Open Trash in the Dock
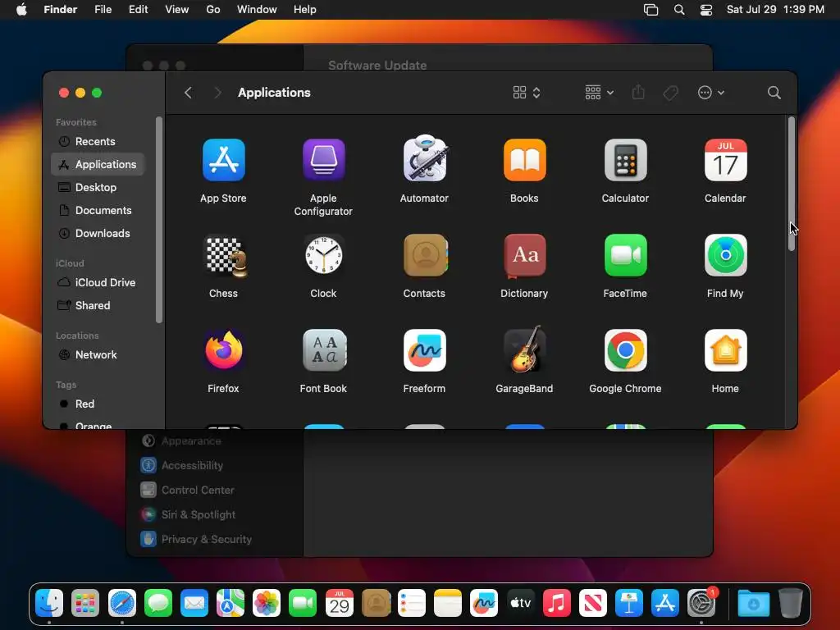The width and height of the screenshot is (840, 630). (x=790, y=603)
